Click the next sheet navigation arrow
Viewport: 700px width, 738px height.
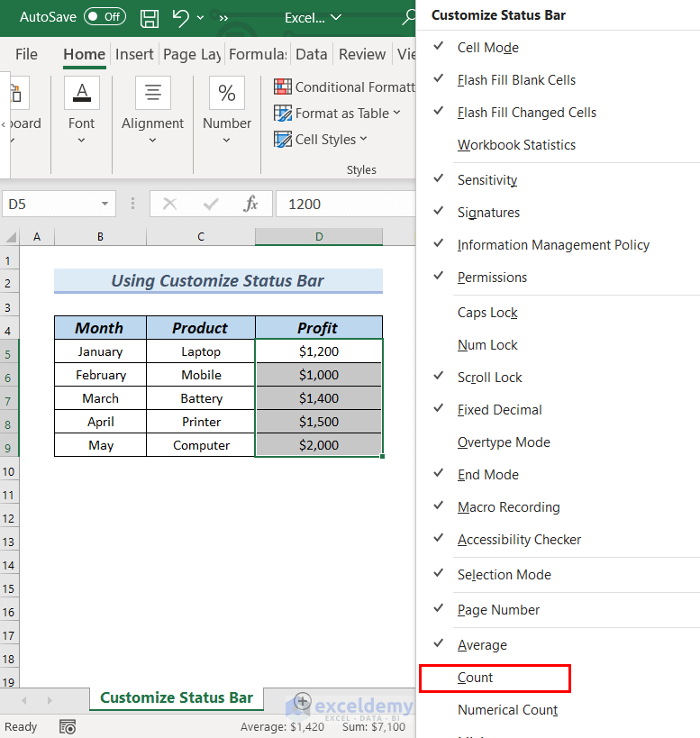(50, 701)
